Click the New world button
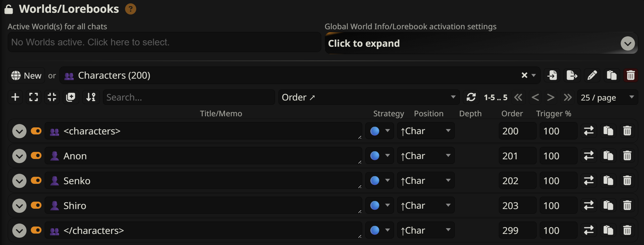Viewport: 644px width, 245px height. 26,76
